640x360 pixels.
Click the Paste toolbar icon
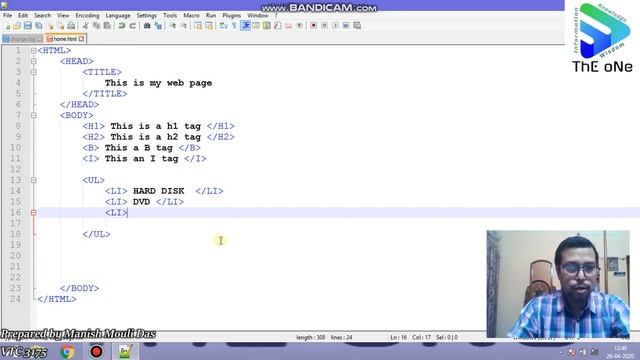pyautogui.click(x=107, y=26)
